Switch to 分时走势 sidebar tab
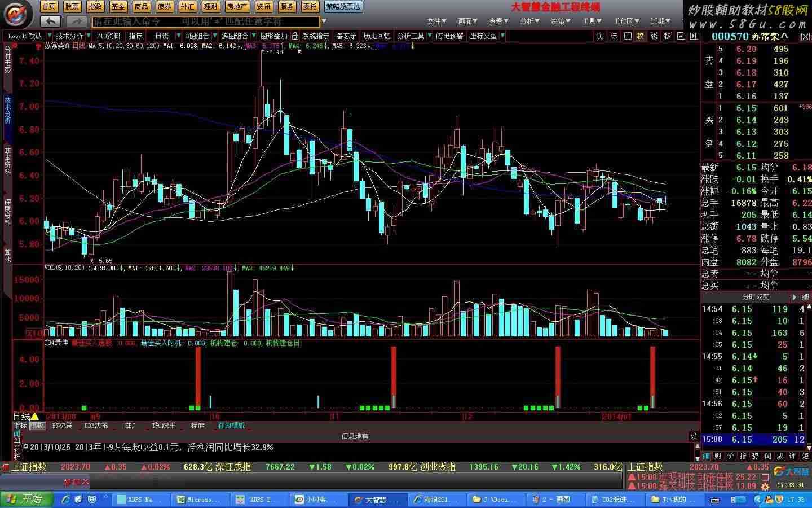Screen dimensions: 812x508 tap(7, 59)
